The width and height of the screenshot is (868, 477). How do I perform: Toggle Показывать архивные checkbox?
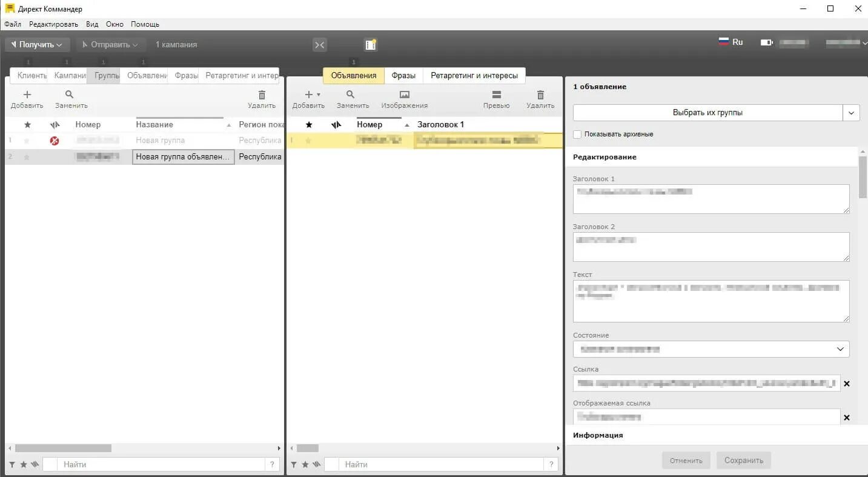577,134
